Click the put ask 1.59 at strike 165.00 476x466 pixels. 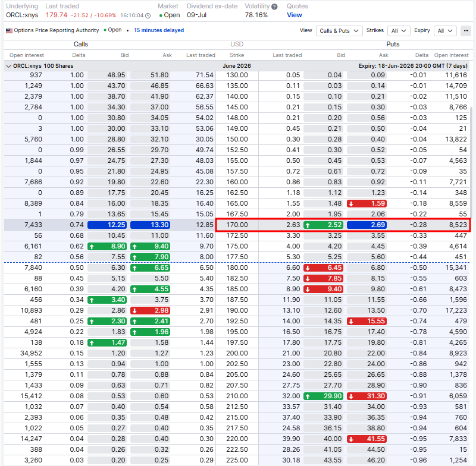coord(367,203)
